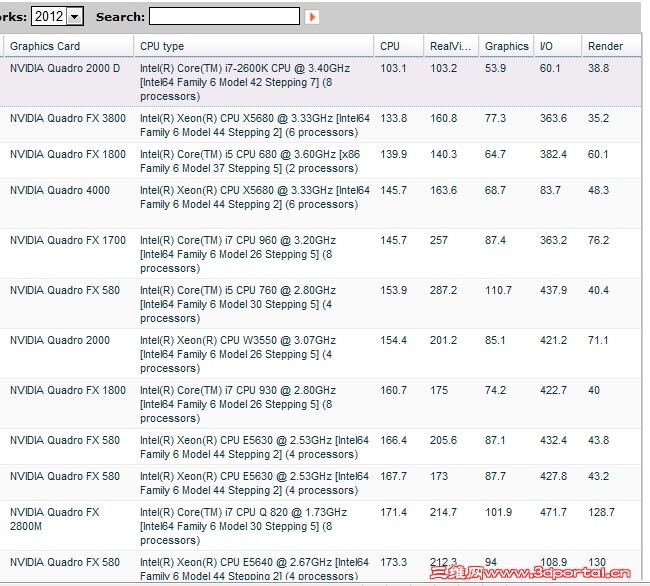
Task: Click the Xeon W3550 CPU type cell
Action: [x=238, y=354]
